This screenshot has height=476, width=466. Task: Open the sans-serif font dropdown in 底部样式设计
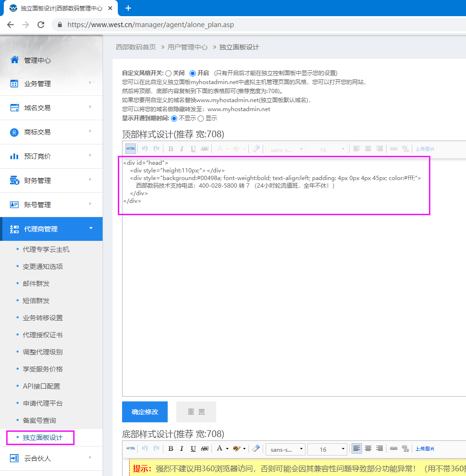tap(285, 449)
